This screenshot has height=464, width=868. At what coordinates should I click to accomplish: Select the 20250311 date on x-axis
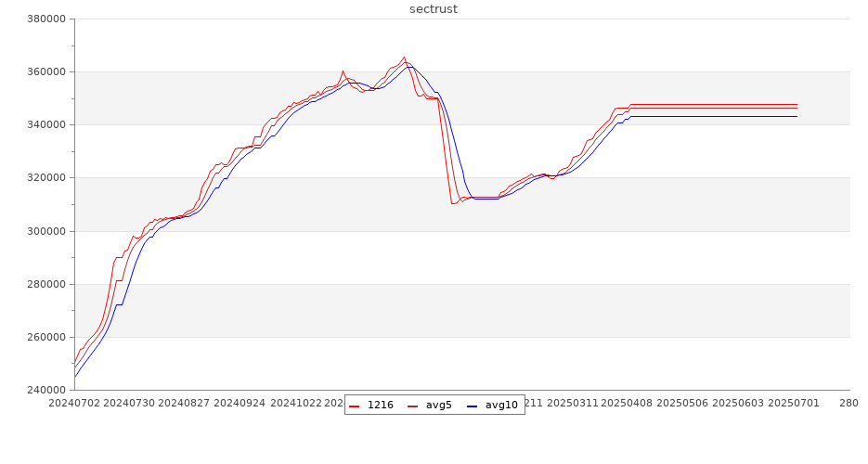click(573, 404)
